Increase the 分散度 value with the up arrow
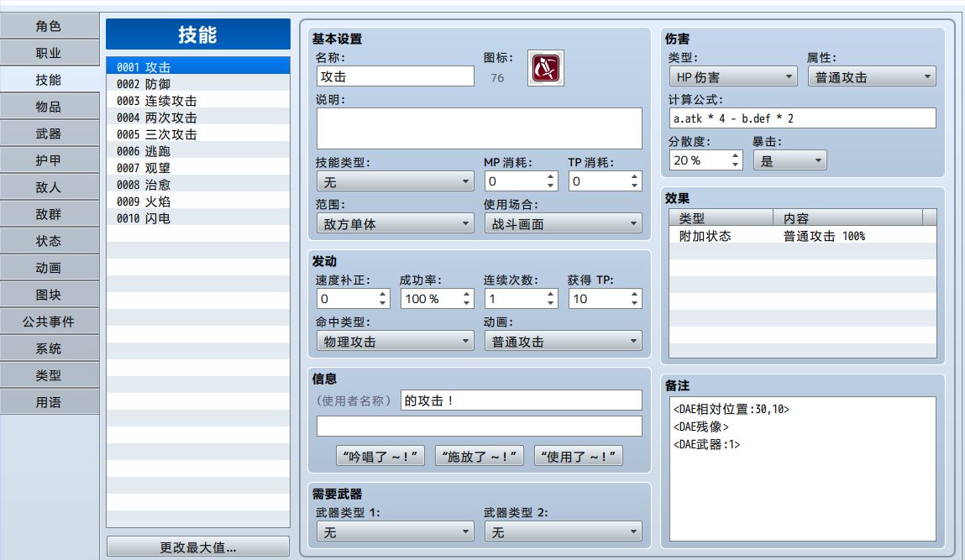This screenshot has height=560, width=965. tap(736, 155)
